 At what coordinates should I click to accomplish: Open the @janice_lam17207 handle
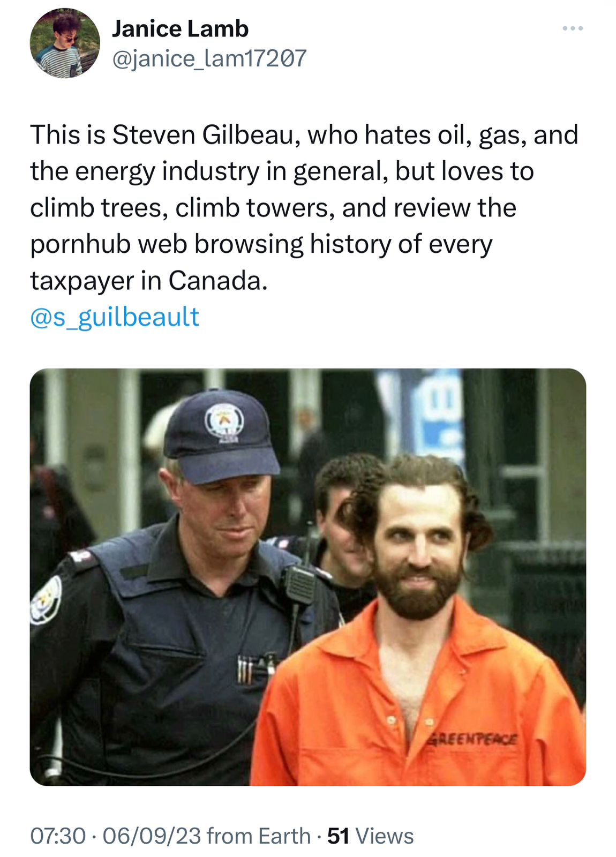tap(209, 58)
